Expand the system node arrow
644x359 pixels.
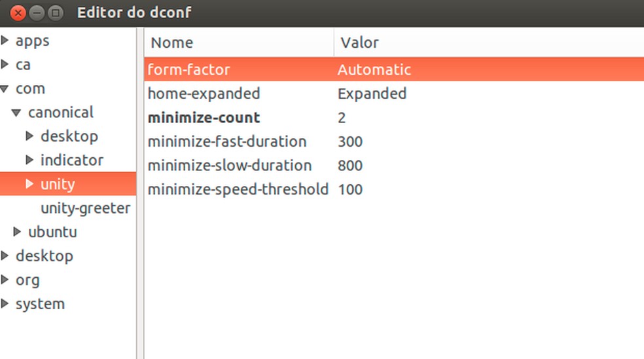(x=5, y=304)
